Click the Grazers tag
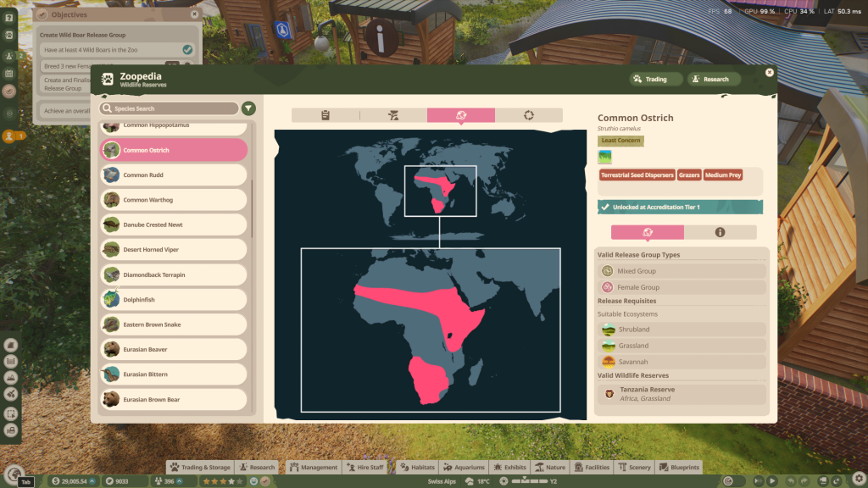The image size is (868, 488). tap(689, 175)
